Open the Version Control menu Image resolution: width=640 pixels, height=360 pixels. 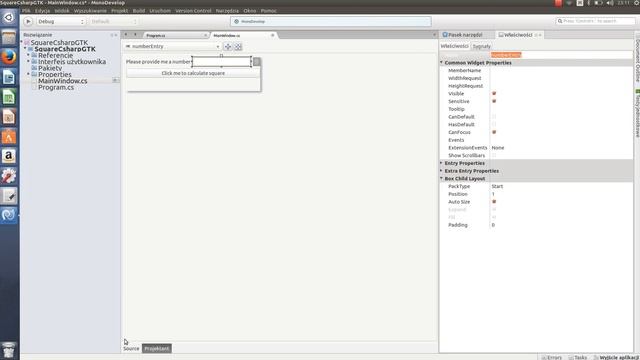(x=193, y=11)
